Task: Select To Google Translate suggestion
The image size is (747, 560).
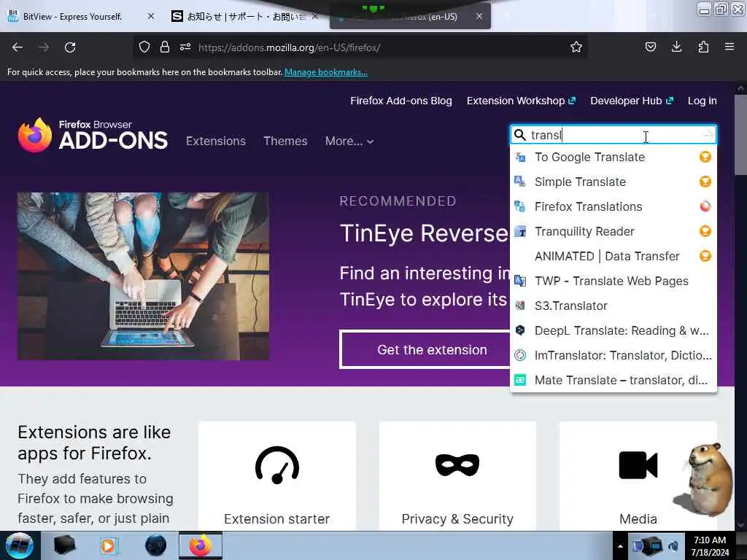Action: tap(613, 157)
